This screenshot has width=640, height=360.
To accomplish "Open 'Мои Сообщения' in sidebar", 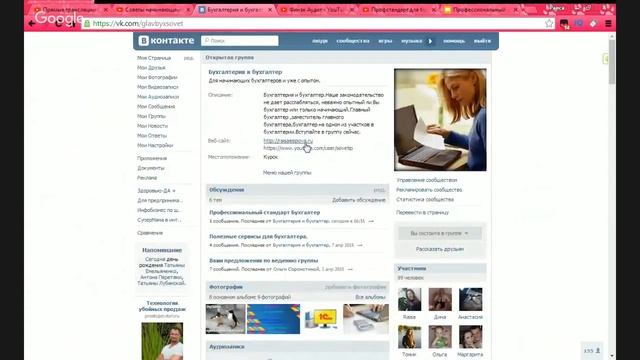I will pos(156,107).
